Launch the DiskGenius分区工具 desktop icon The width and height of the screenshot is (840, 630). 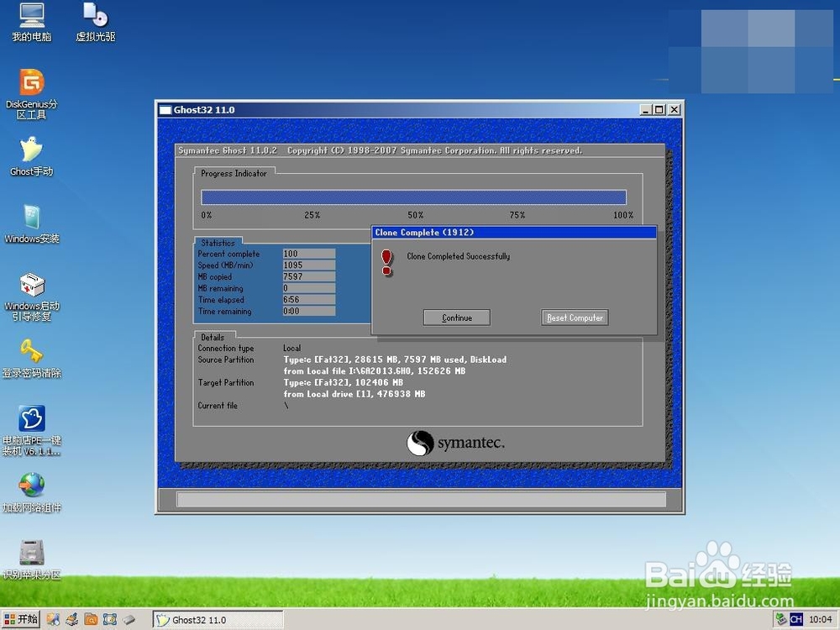coord(32,94)
